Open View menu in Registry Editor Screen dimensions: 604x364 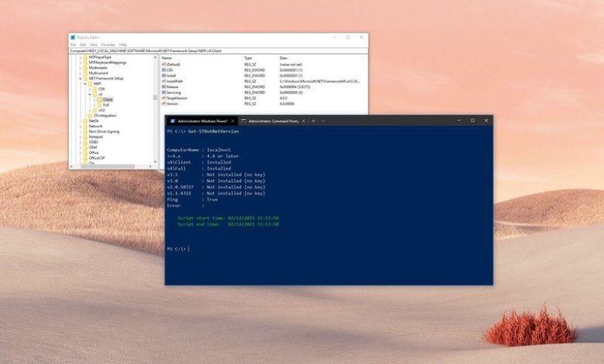(93, 45)
